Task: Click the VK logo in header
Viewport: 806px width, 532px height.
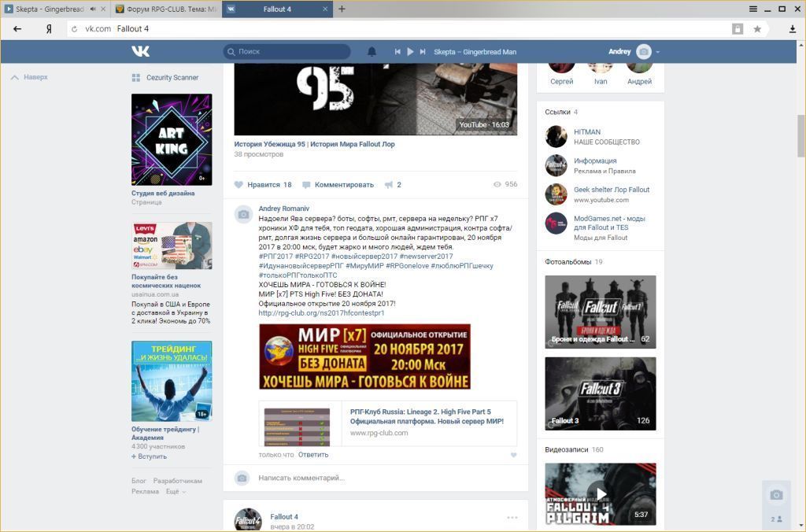Action: [140, 51]
